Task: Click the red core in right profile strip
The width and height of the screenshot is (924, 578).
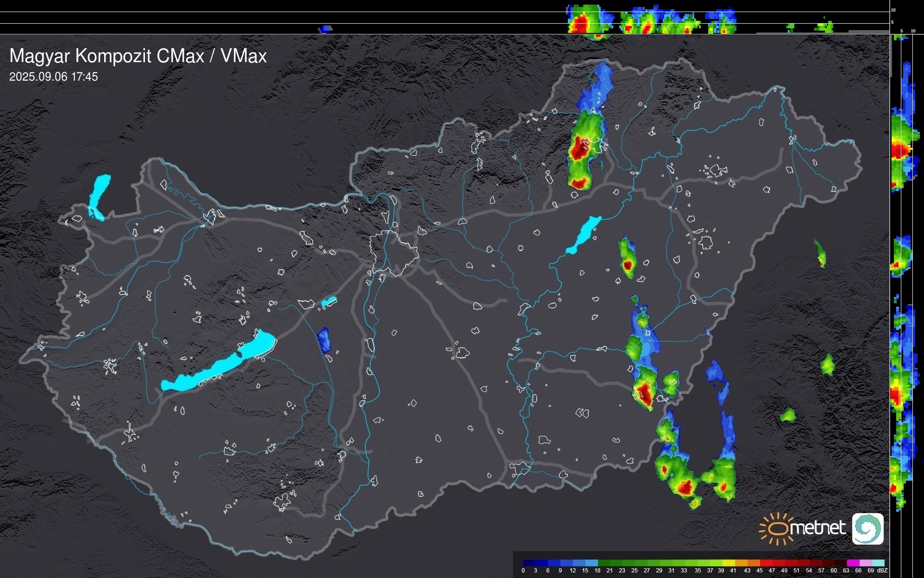Action: [x=899, y=151]
